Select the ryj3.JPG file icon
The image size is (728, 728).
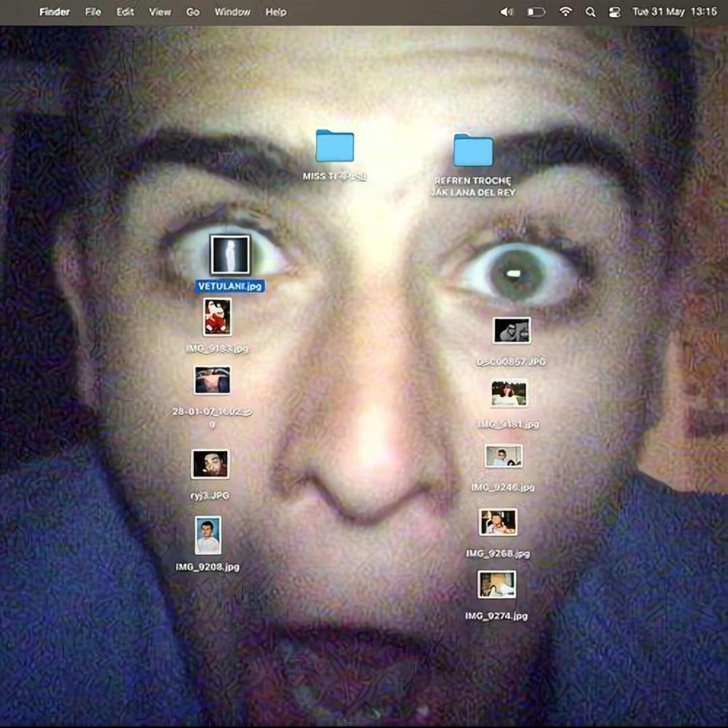[210, 464]
